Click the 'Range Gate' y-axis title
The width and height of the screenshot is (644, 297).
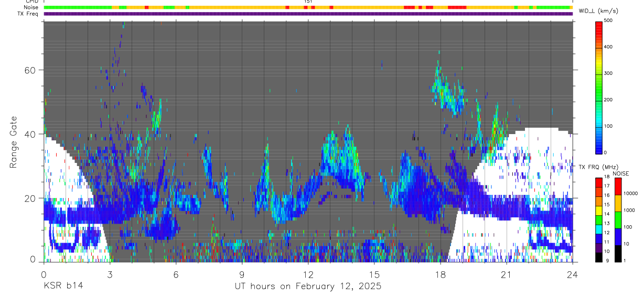(x=13, y=141)
